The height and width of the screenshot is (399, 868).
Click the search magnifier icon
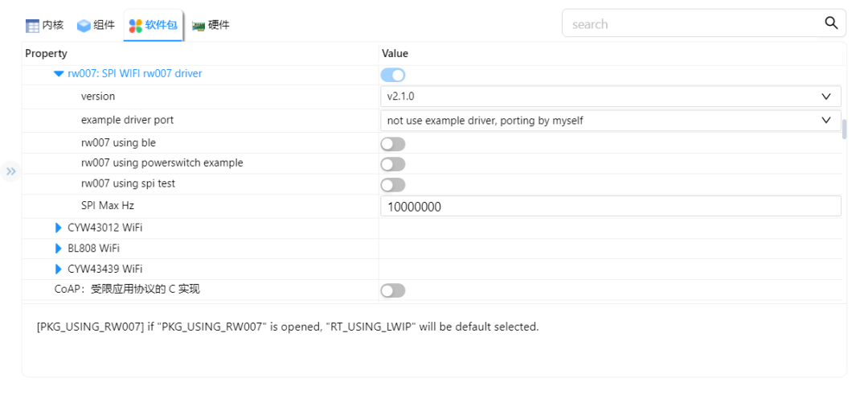tap(831, 23)
